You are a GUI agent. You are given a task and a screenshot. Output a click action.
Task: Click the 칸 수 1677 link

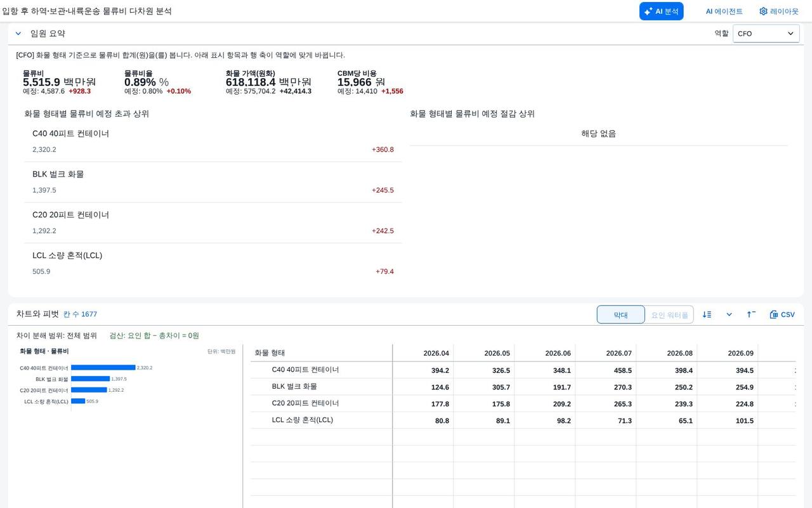(80, 314)
